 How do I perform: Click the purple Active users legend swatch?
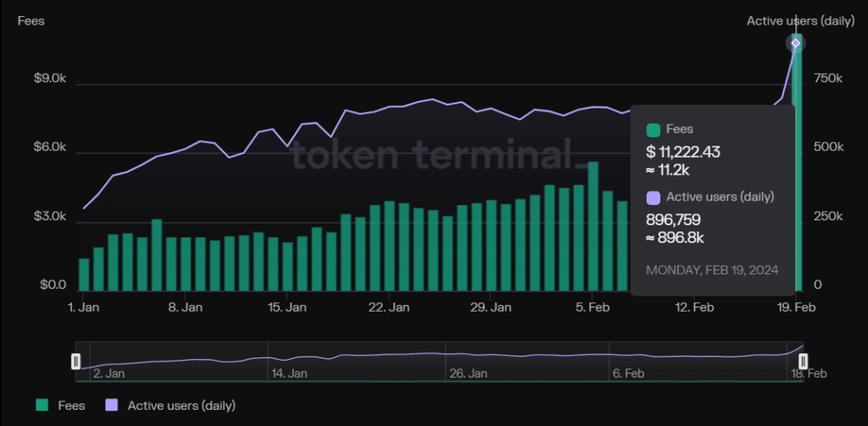(x=111, y=406)
